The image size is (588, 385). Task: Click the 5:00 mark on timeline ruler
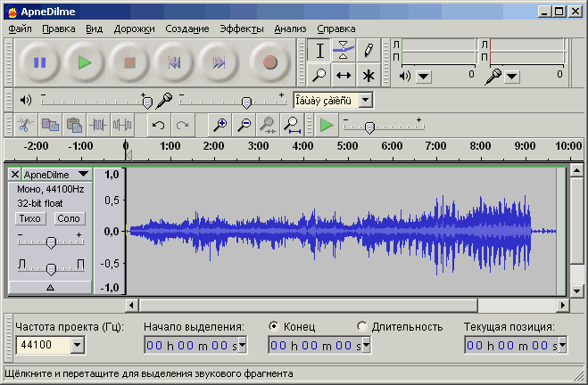[x=347, y=145]
